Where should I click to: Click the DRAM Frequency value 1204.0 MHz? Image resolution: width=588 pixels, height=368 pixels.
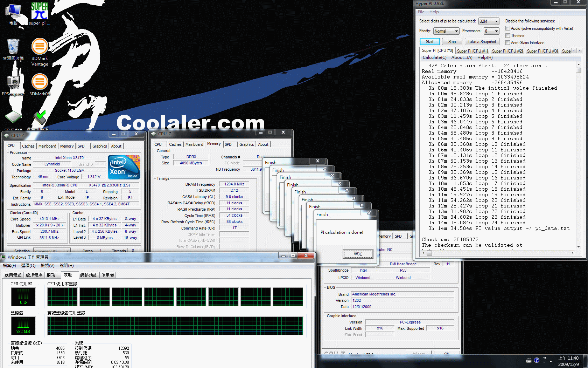click(x=234, y=184)
